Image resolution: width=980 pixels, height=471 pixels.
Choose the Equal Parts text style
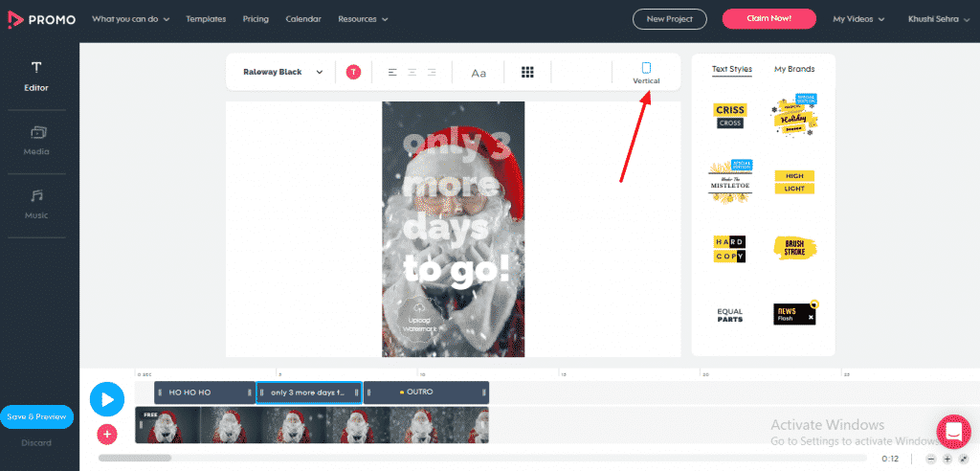tap(730, 315)
